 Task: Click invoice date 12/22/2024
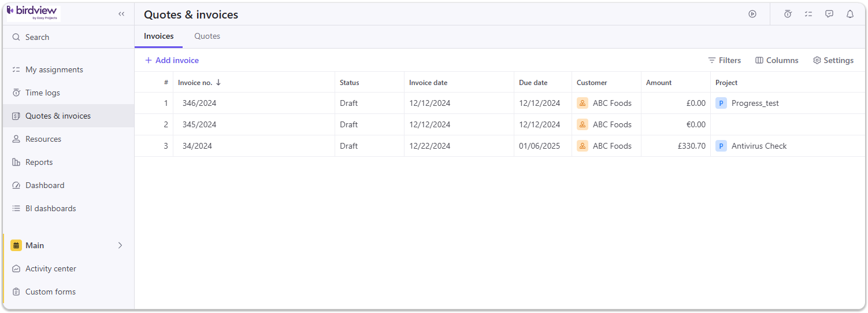429,146
